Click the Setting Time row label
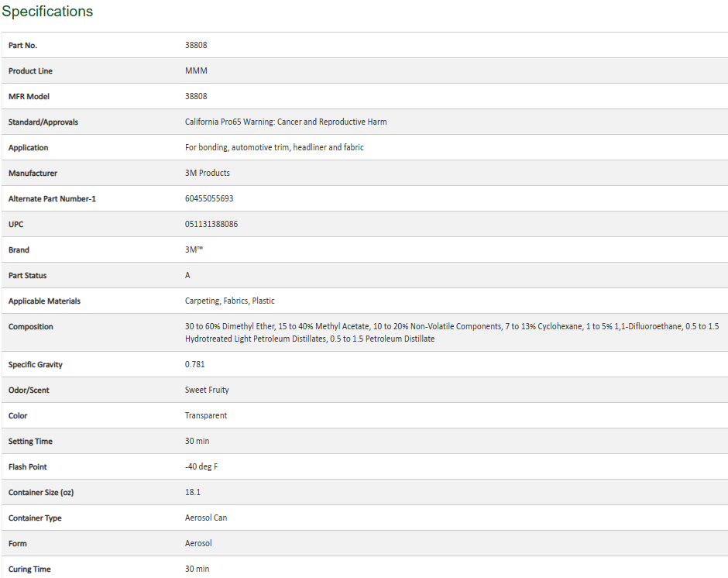This screenshot has width=728, height=578. [x=32, y=441]
